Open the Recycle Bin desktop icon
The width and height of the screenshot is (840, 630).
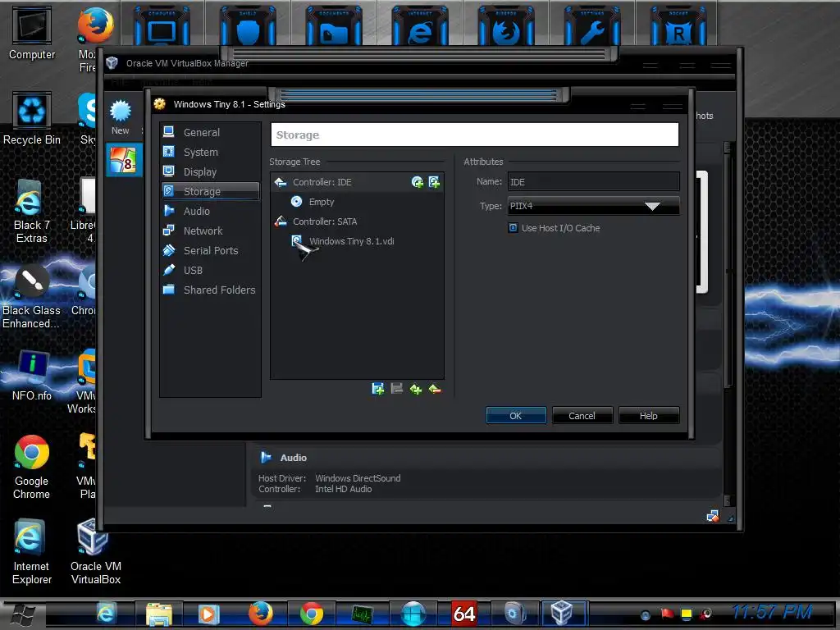point(32,118)
